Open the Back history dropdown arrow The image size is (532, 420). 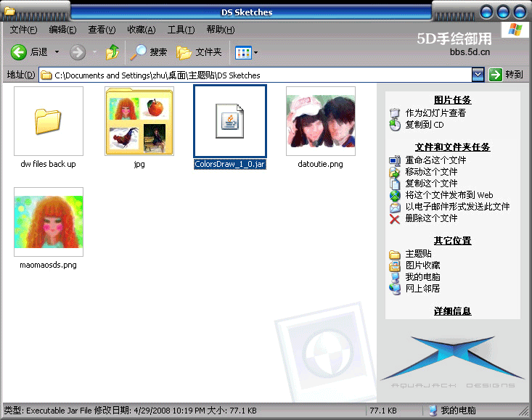[x=57, y=52]
